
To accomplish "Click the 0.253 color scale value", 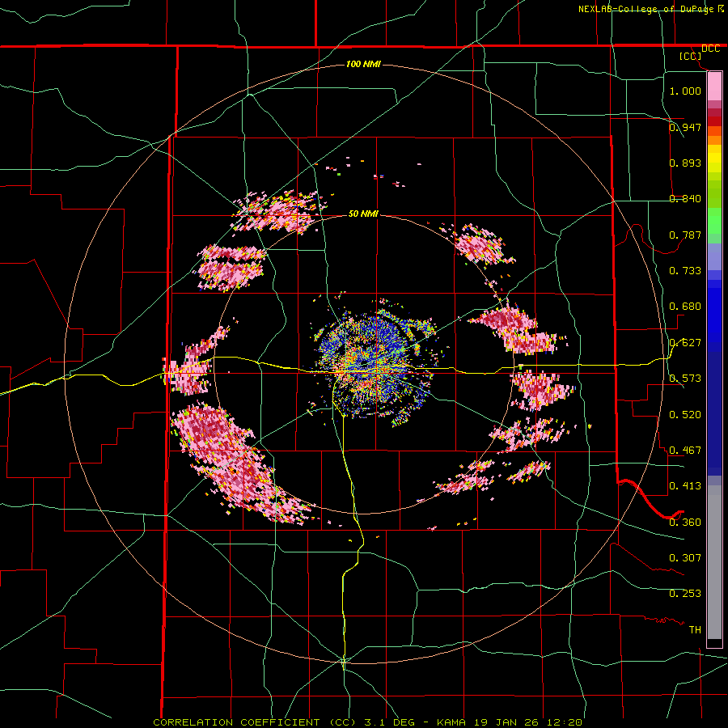I will pos(685,594).
